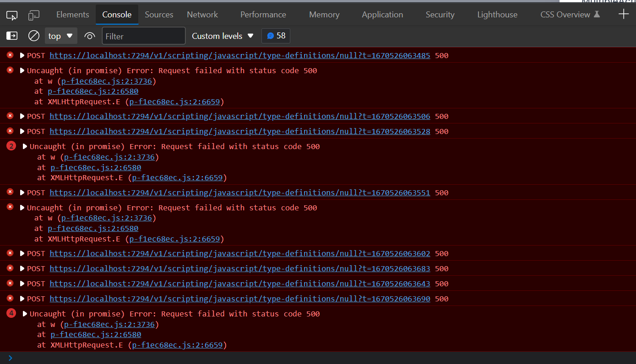Click red error icon of POST 1670526063485
The height and width of the screenshot is (364, 636).
(10, 55)
